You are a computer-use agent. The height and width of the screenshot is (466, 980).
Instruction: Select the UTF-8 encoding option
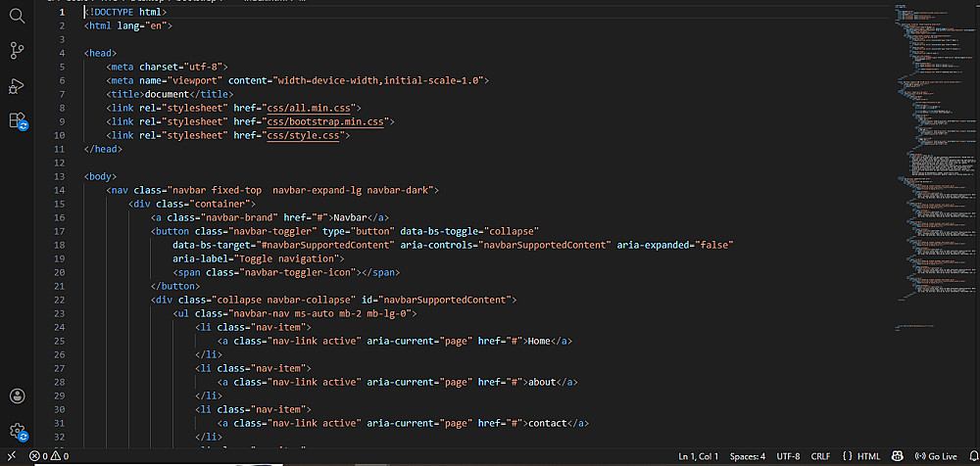788,456
